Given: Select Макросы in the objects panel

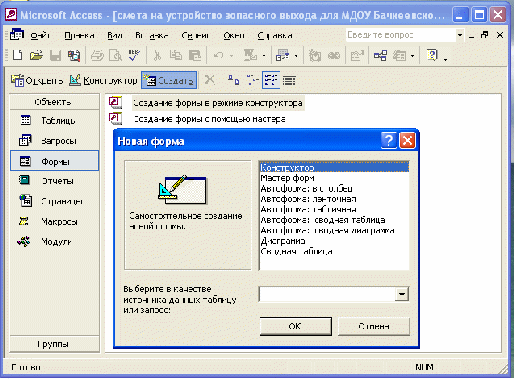Looking at the screenshot, I should click(54, 221).
